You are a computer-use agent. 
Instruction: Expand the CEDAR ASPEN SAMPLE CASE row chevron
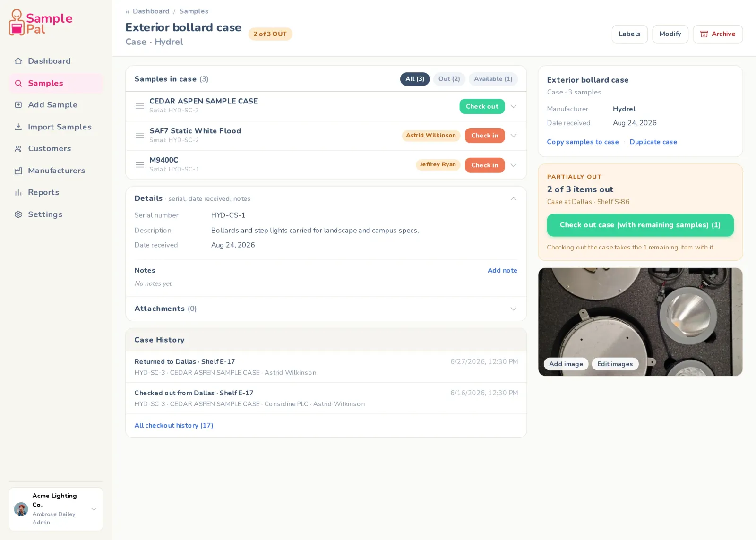click(x=514, y=106)
